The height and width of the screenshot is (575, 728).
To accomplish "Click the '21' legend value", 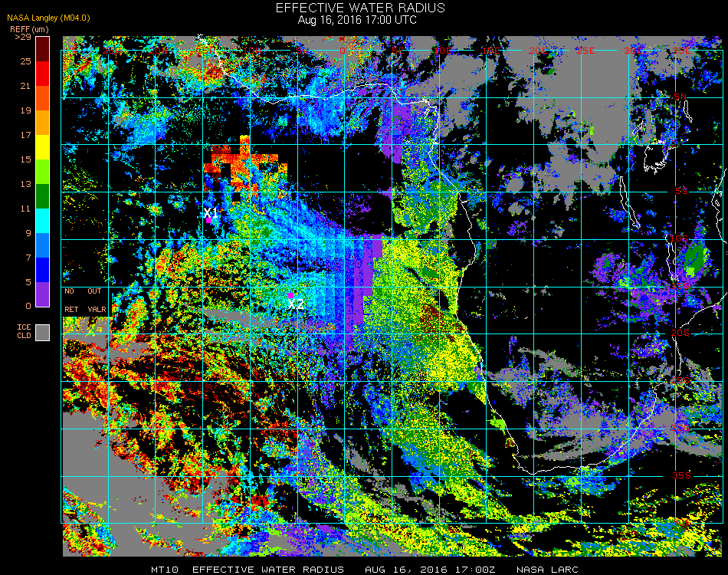I will [25, 86].
